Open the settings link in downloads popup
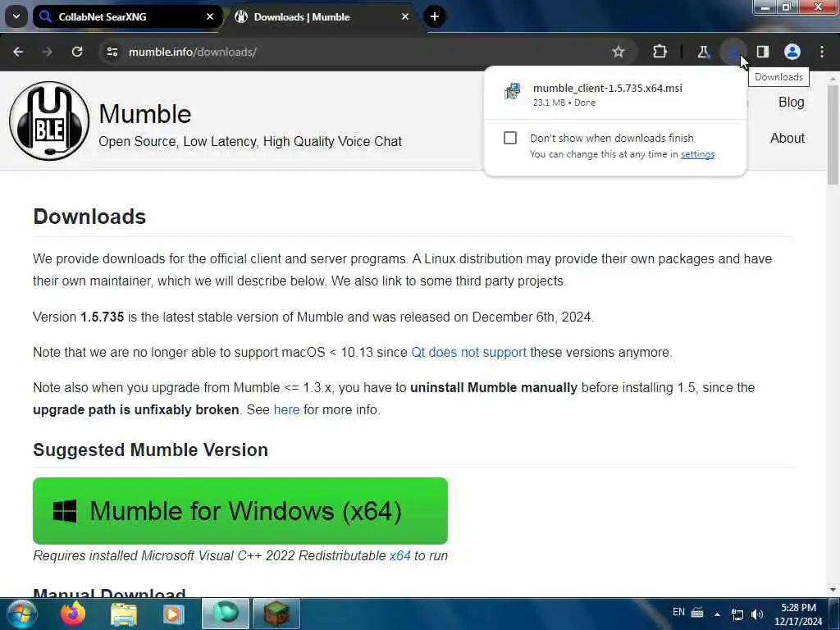840x630 pixels. (x=697, y=154)
